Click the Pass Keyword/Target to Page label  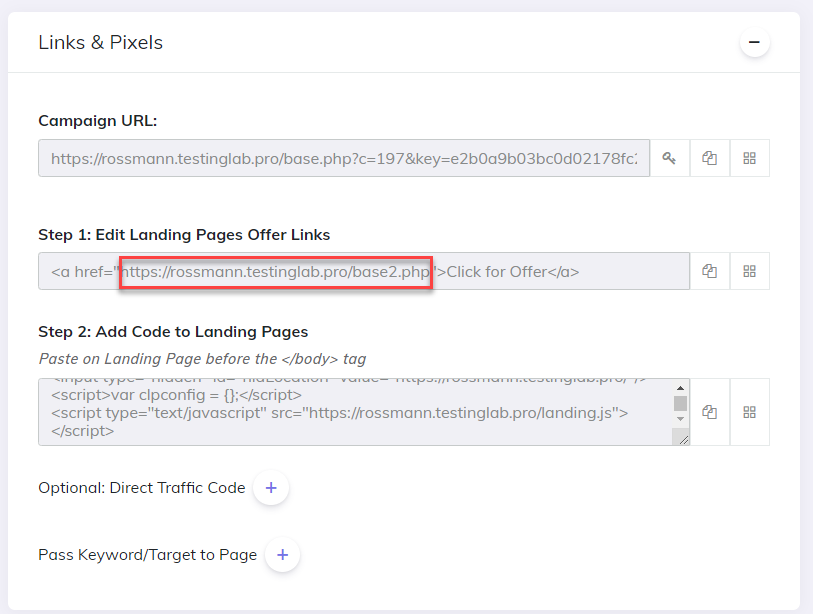tap(148, 555)
